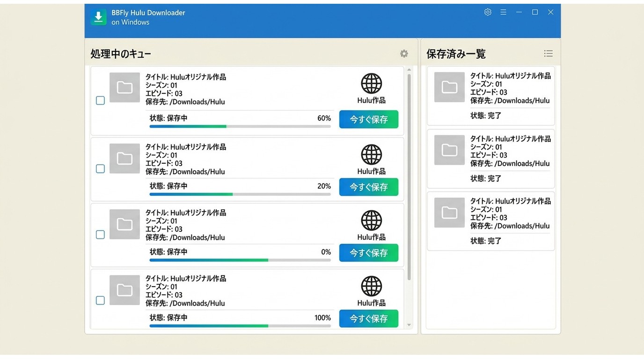Viewport: 644px width, 359px height.
Task: Tick the checkbox of the 100% queue item
Action: coord(100,301)
